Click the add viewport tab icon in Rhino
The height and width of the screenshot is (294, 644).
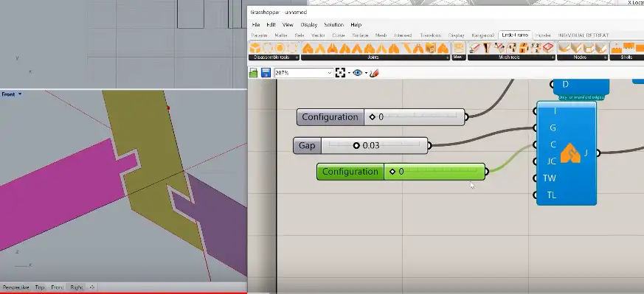click(92, 287)
